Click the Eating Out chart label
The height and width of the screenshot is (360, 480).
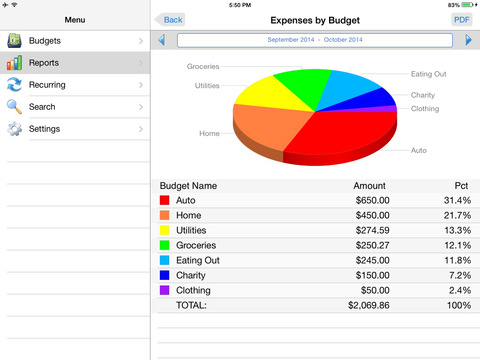[428, 74]
